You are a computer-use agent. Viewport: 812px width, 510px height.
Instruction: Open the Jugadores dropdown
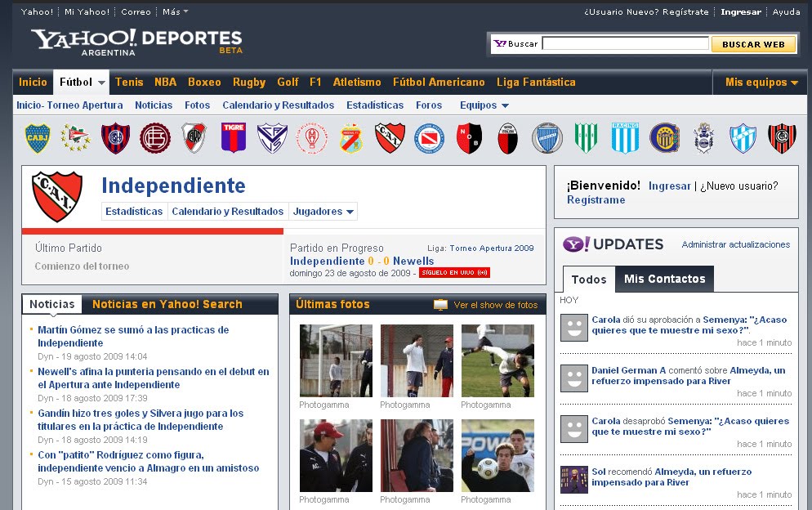click(323, 211)
